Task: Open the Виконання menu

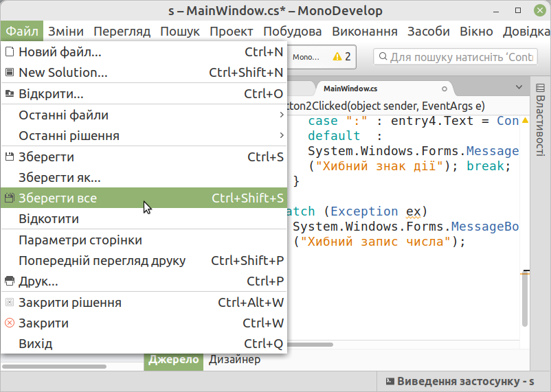Action: [x=365, y=32]
